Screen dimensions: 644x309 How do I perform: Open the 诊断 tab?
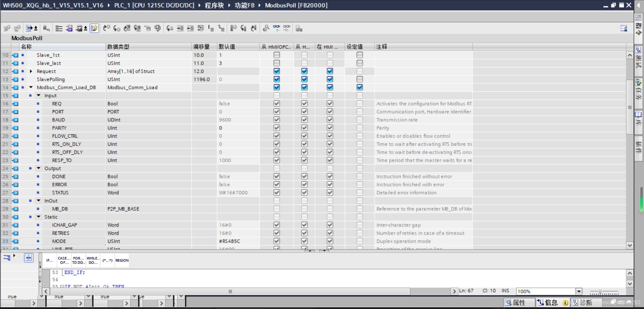tap(586, 303)
